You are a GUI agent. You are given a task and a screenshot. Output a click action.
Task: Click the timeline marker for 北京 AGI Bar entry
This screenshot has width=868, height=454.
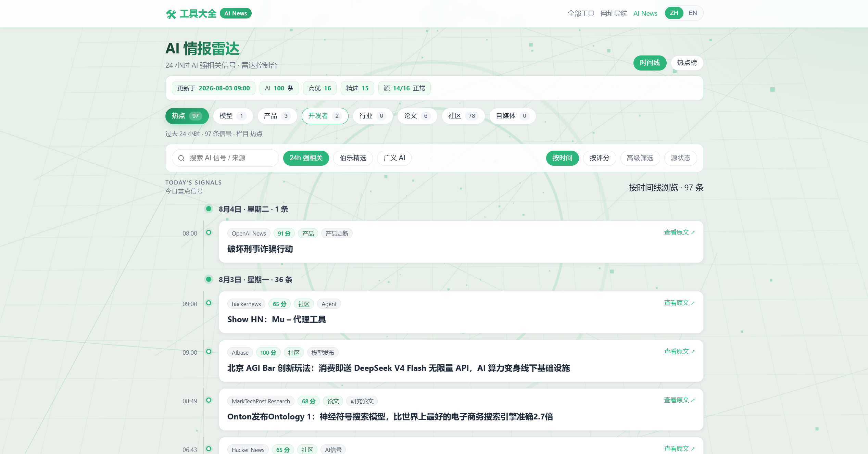[x=209, y=352]
